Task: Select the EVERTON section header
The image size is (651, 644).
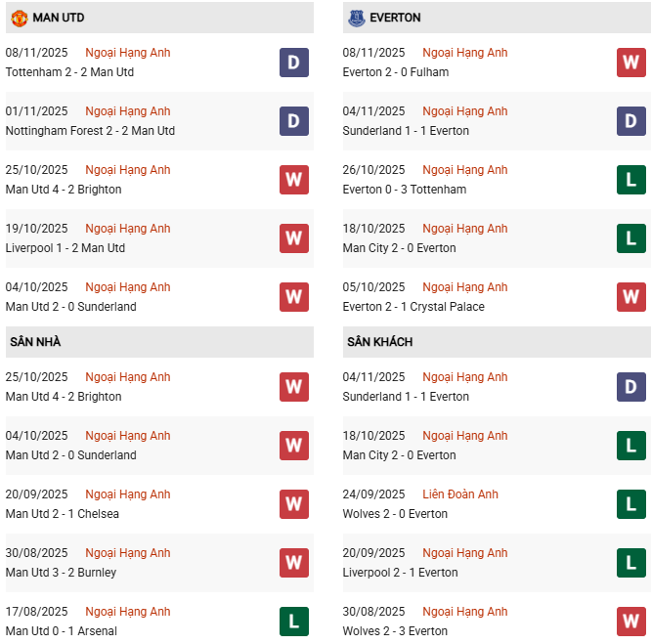Action: coord(395,18)
